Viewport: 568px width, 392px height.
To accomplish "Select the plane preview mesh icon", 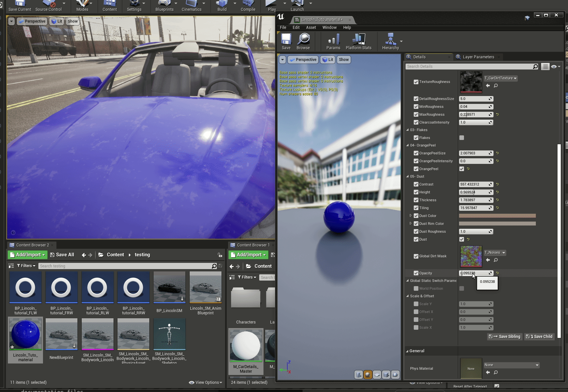I will tap(377, 375).
